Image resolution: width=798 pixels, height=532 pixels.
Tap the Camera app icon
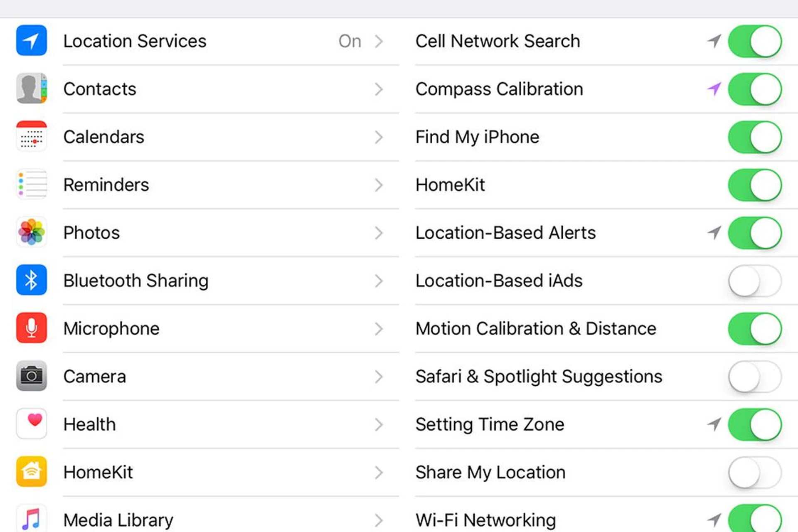pos(31,376)
